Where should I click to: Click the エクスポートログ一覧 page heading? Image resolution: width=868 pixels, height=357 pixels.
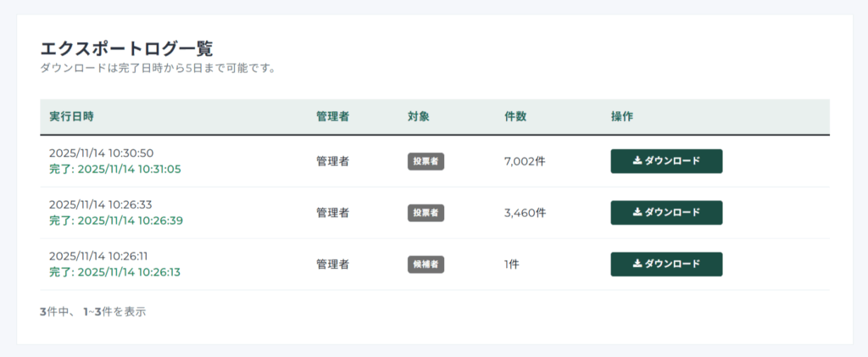click(x=126, y=48)
